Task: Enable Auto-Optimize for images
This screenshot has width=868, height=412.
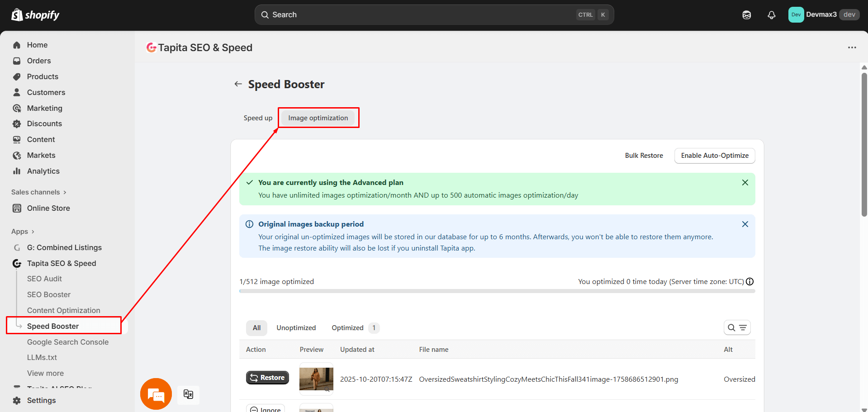Action: pos(714,156)
